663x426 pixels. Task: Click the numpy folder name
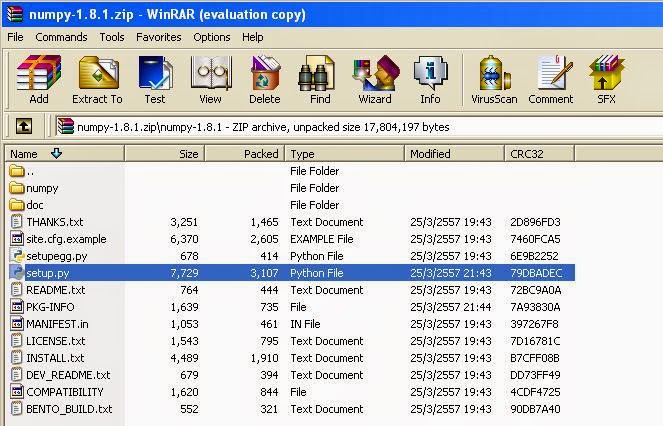click(42, 188)
